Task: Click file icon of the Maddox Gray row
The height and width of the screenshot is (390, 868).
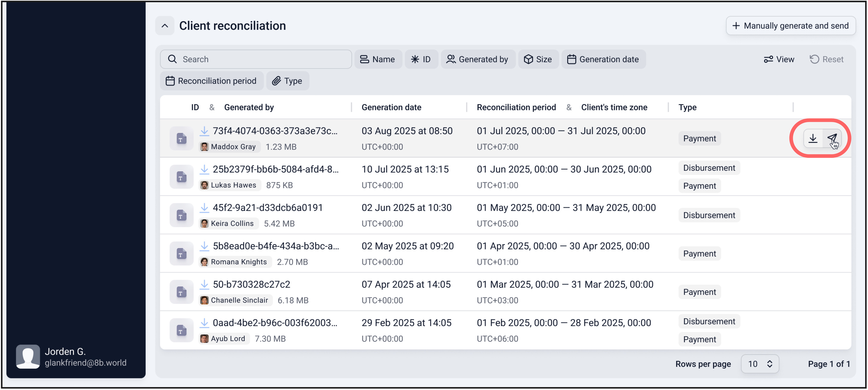Action: [181, 138]
